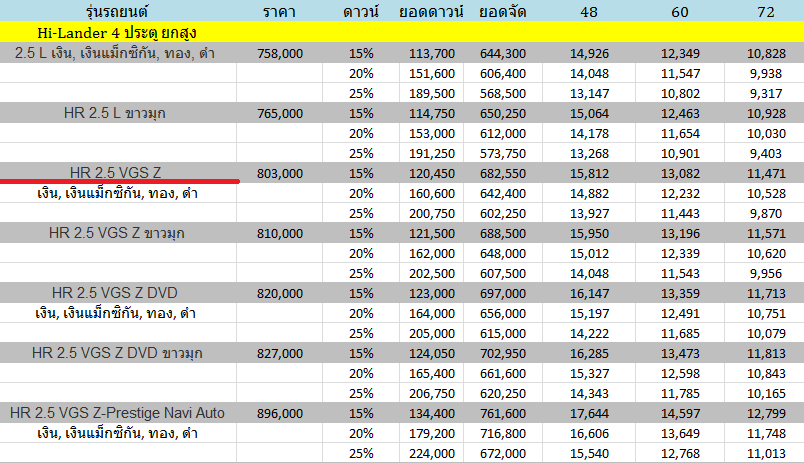Select the finance amount 568,500
The height and width of the screenshot is (463, 804).
pos(503,94)
